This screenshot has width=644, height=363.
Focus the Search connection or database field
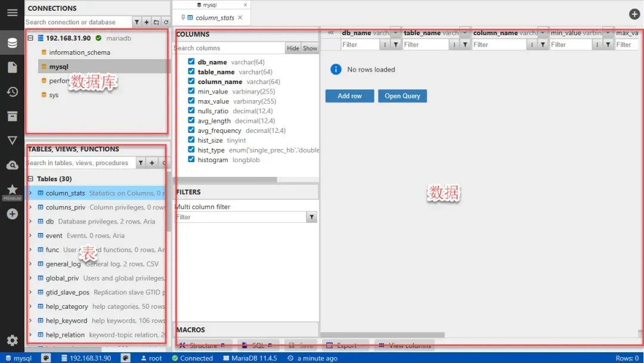click(x=78, y=22)
